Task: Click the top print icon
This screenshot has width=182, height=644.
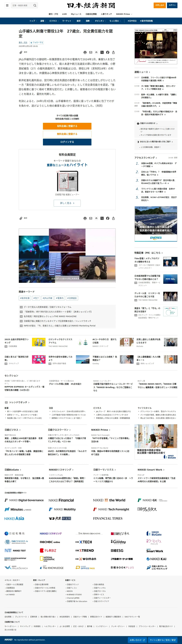Action: (x=85, y=52)
